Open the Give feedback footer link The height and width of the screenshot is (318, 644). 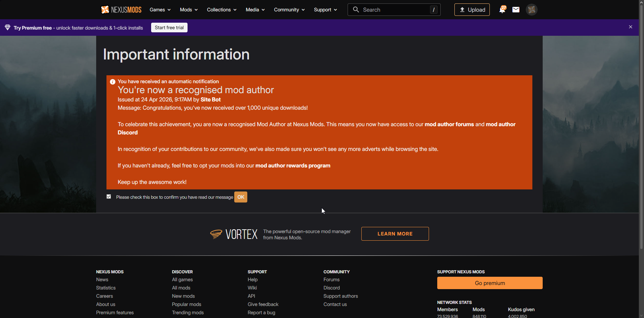click(x=263, y=304)
